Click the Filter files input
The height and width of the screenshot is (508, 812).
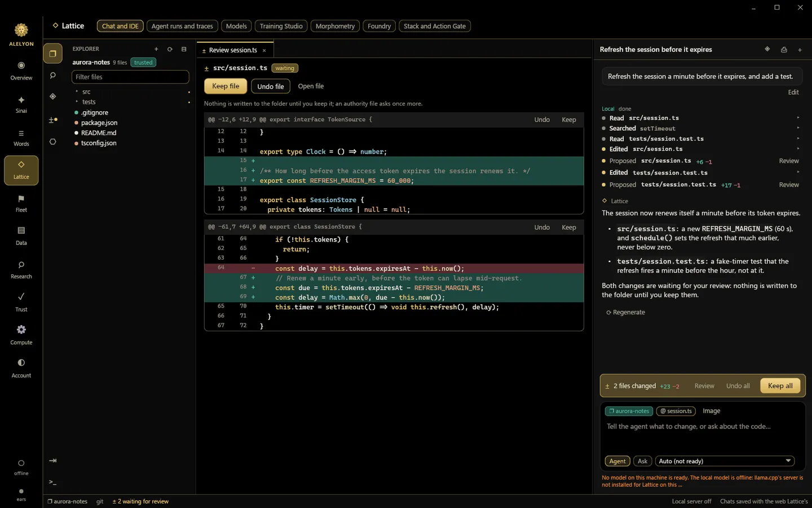(x=130, y=77)
